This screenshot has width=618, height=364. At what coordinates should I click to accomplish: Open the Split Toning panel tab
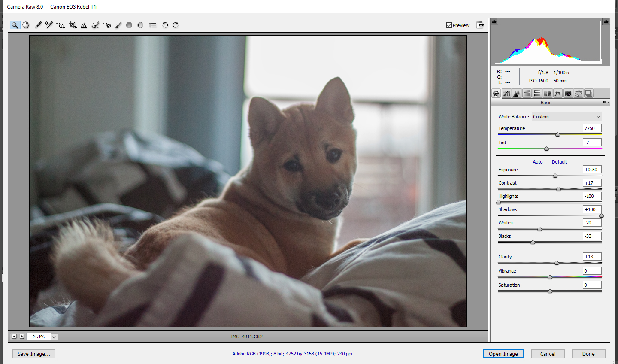(537, 94)
